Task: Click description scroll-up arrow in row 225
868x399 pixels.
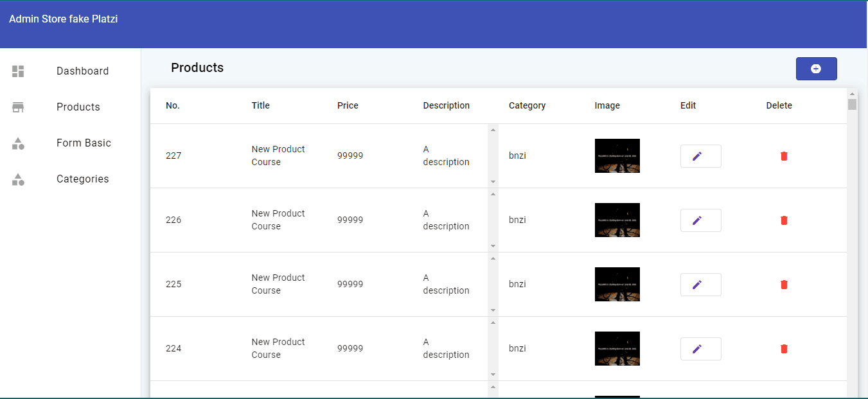Action: coord(493,258)
